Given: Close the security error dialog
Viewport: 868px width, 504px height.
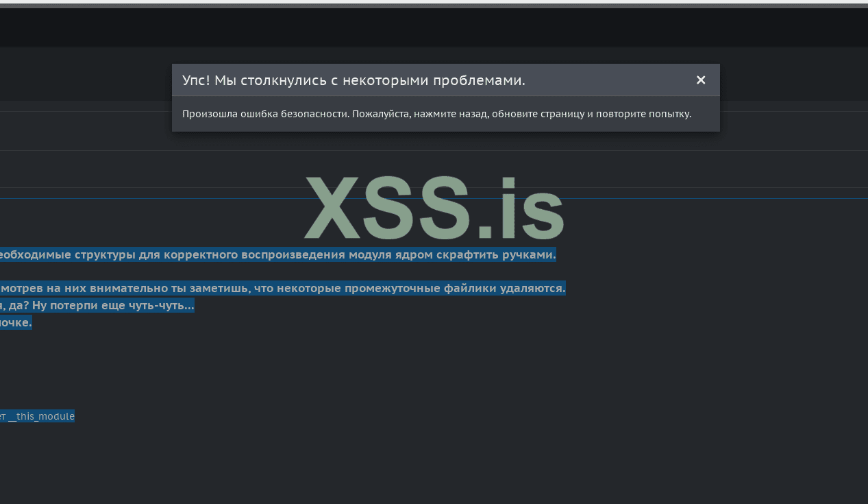Looking at the screenshot, I should pos(701,80).
